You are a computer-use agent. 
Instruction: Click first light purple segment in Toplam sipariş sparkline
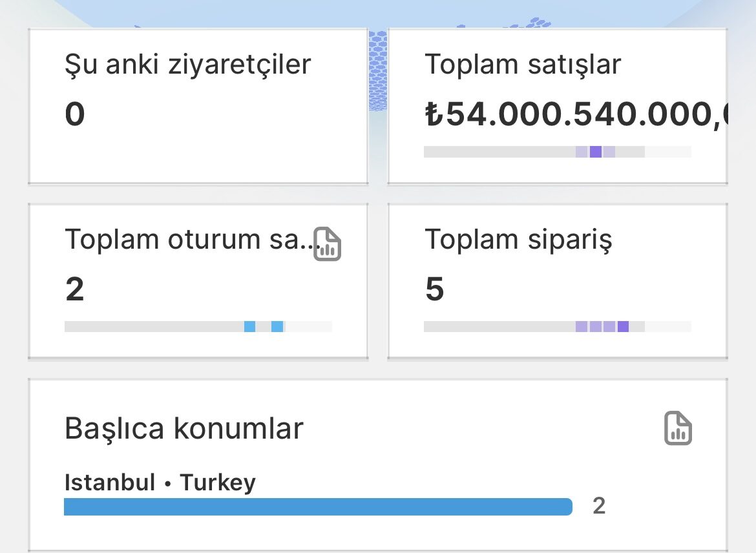(x=582, y=326)
